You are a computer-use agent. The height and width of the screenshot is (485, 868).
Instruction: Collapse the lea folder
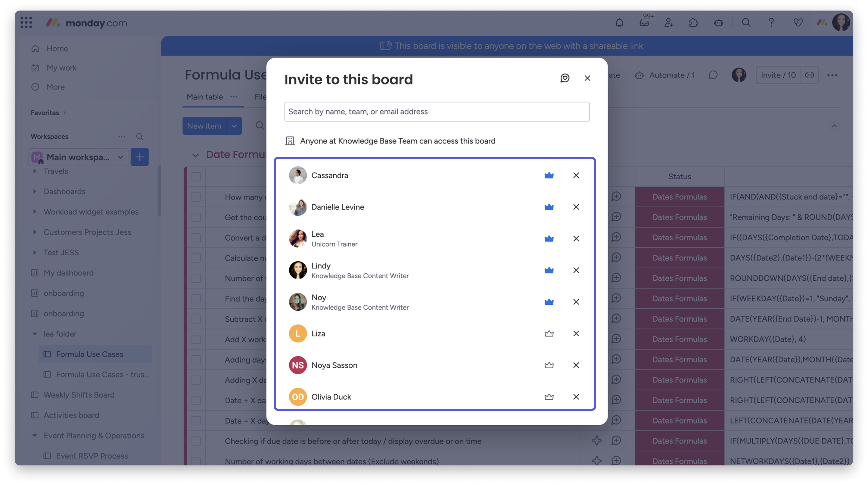pos(35,334)
